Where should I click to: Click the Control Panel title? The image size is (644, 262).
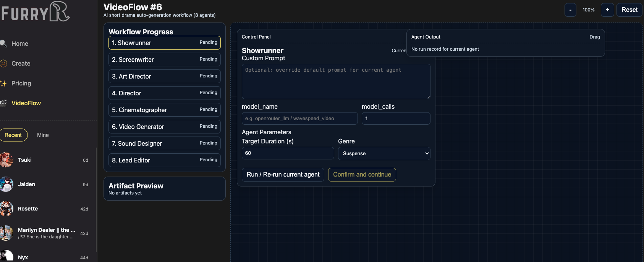click(256, 37)
